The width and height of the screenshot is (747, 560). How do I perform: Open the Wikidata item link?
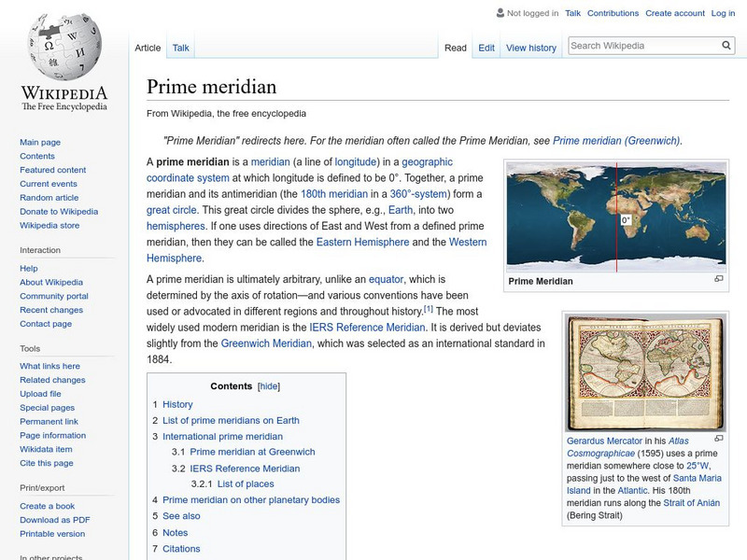pos(46,449)
